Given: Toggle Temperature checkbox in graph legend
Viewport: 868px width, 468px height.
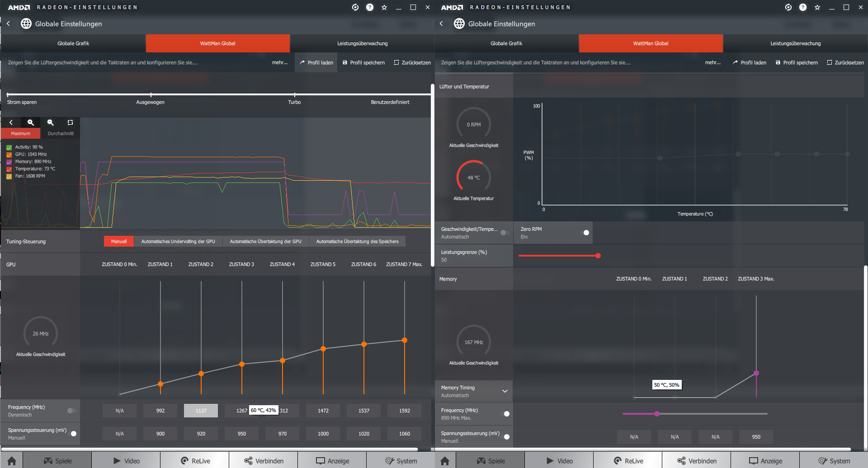Looking at the screenshot, I should (9, 169).
